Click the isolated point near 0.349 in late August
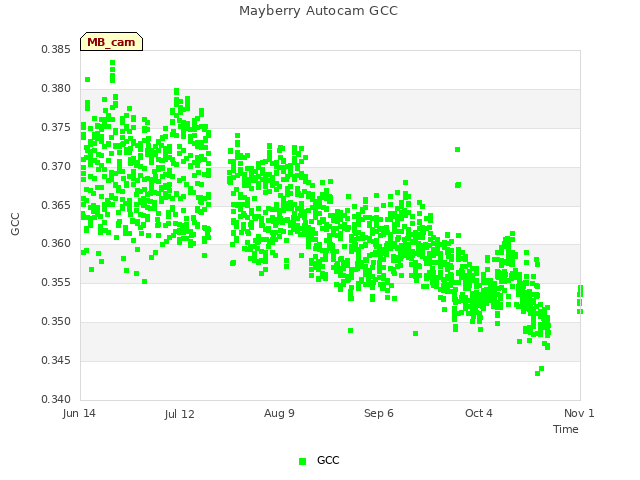Screen dimensions: 640x480 (x=351, y=331)
